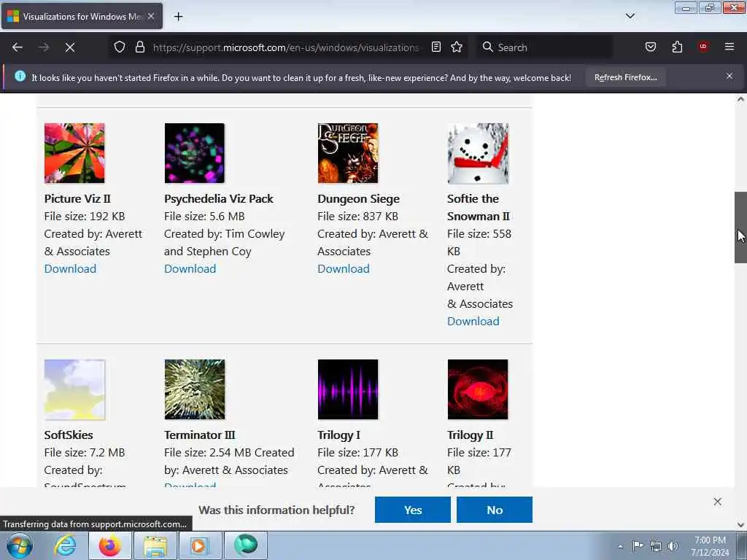Download Psychedelia Viz Pack
Image resolution: width=747 pixels, height=560 pixels.
tap(190, 269)
